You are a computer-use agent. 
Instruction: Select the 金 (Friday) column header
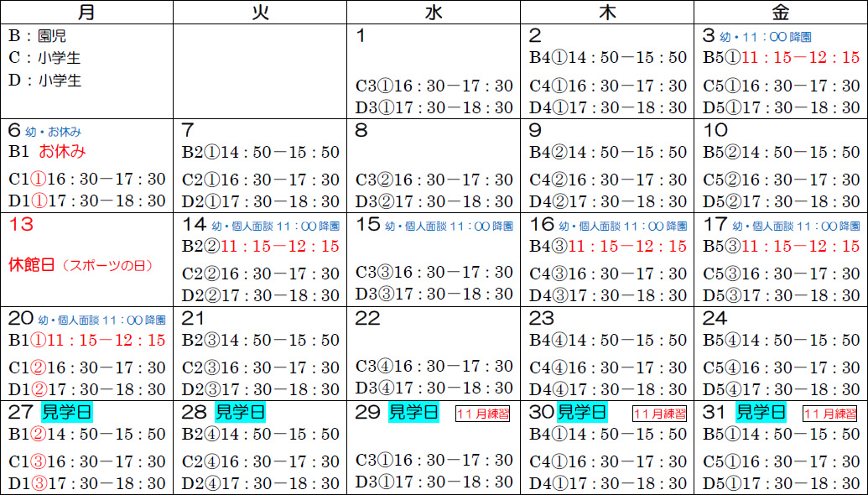[x=780, y=12]
